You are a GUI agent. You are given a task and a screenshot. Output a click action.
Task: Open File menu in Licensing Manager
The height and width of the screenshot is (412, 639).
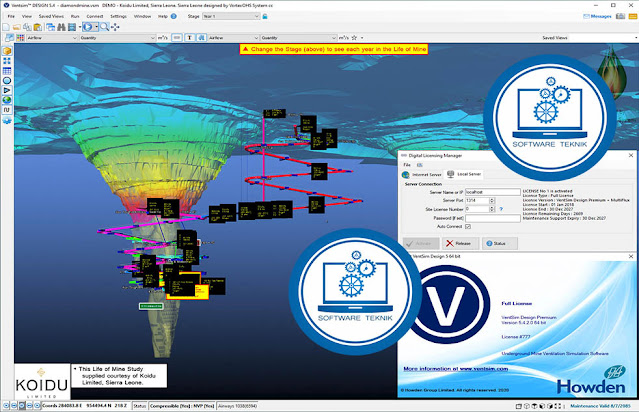407,165
